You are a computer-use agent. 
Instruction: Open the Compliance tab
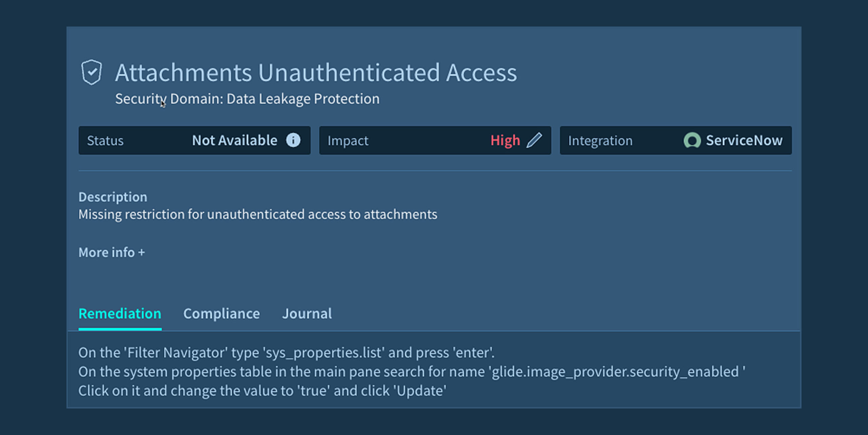(221, 314)
